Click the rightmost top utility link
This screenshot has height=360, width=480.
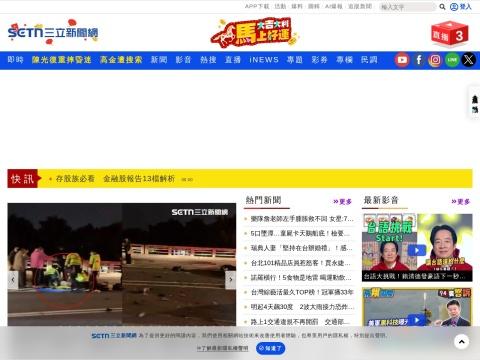coord(360,6)
